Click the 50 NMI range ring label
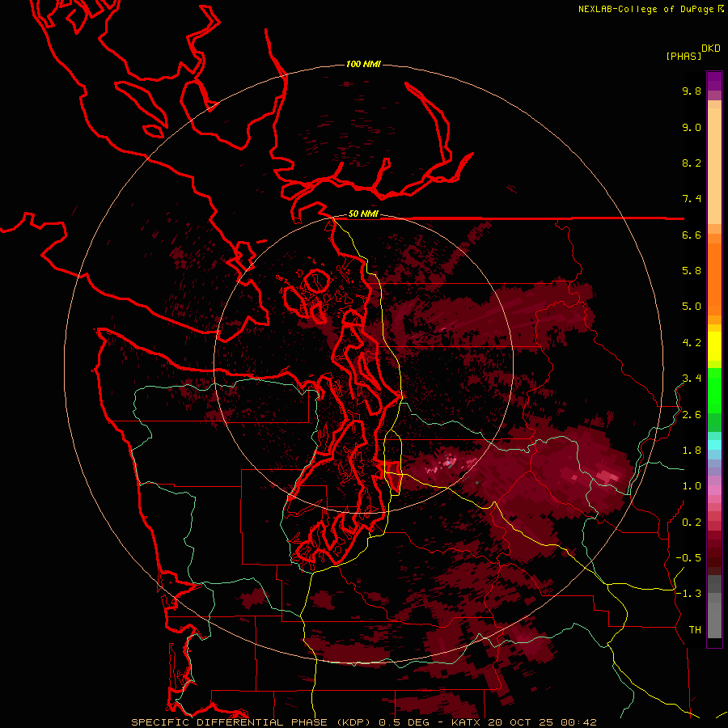This screenshot has width=728, height=728. pos(363,214)
